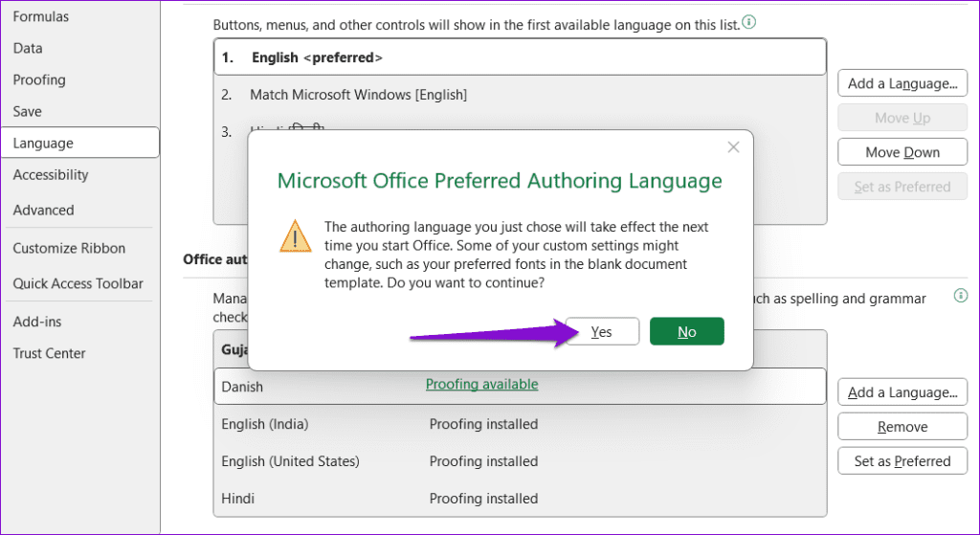The width and height of the screenshot is (980, 535).
Task: Open the Proofing available link for Danish
Action: 482,384
